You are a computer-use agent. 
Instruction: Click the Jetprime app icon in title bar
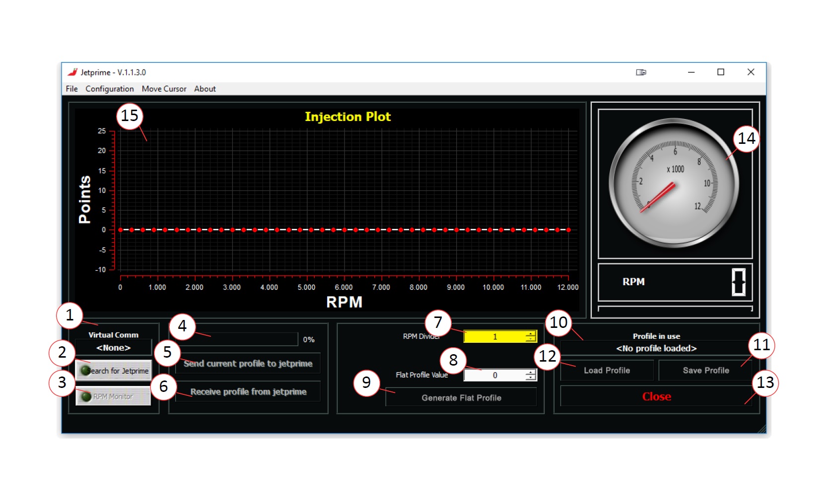pos(72,72)
